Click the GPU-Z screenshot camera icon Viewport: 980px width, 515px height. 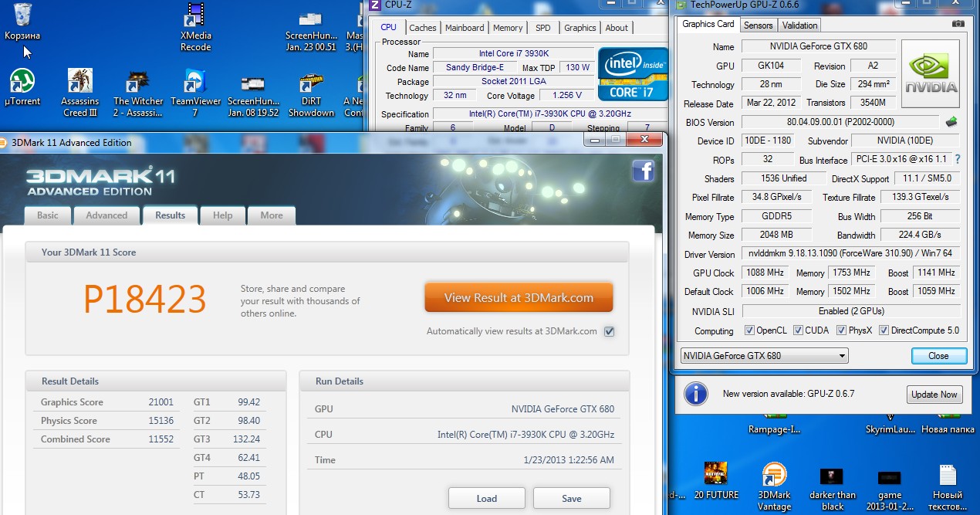click(x=958, y=24)
